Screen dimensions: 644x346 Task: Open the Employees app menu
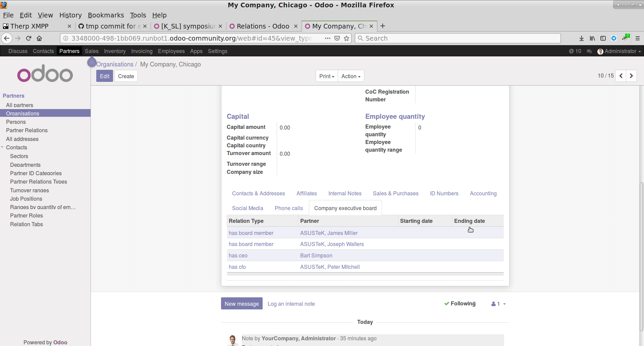point(171,51)
